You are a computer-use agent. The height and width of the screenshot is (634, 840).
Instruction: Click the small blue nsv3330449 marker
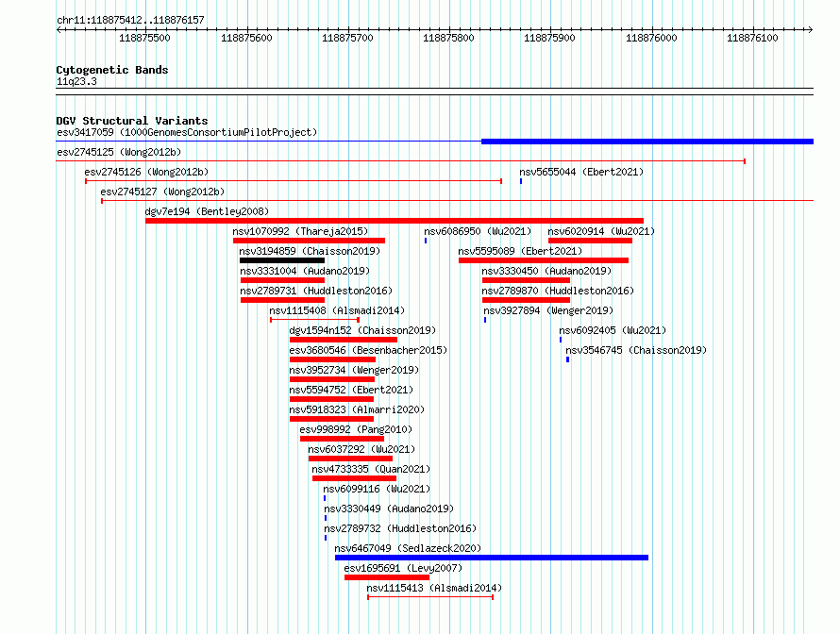click(326, 518)
